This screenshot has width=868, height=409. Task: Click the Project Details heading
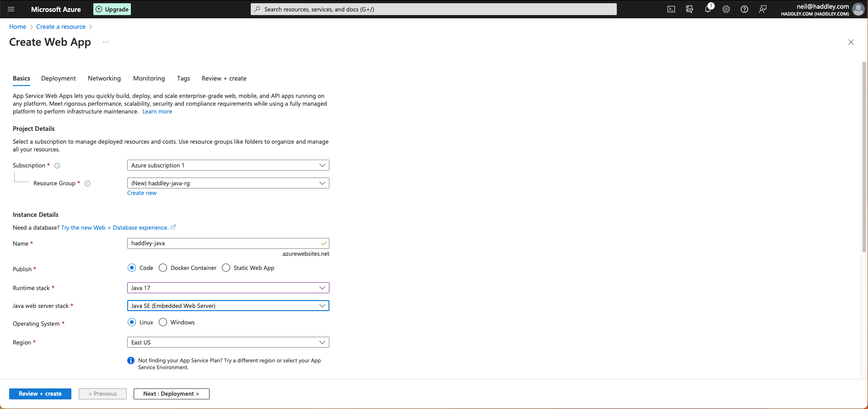pyautogui.click(x=34, y=129)
